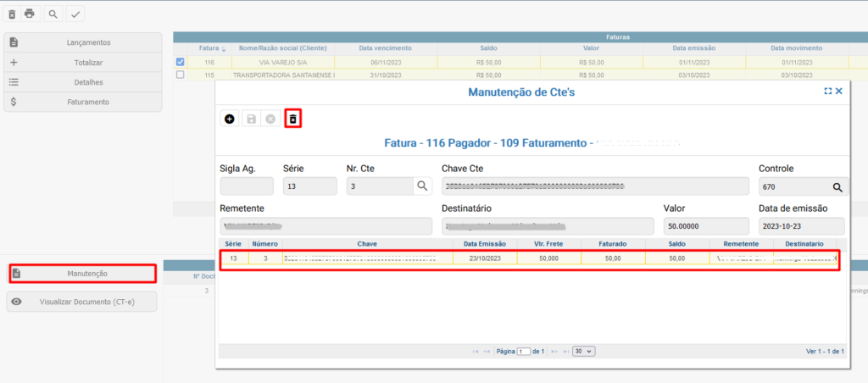Image resolution: width=868 pixels, height=383 pixels.
Task: Open the Lançamentos menu item
Action: click(83, 42)
